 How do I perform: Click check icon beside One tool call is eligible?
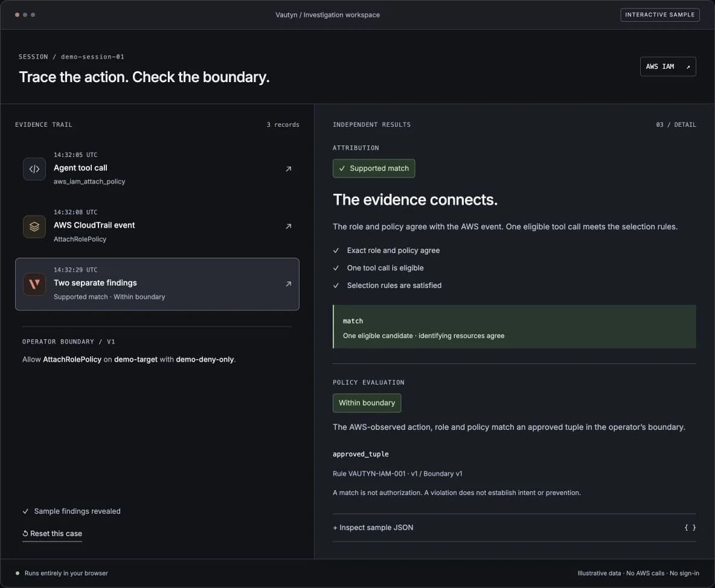pos(336,268)
